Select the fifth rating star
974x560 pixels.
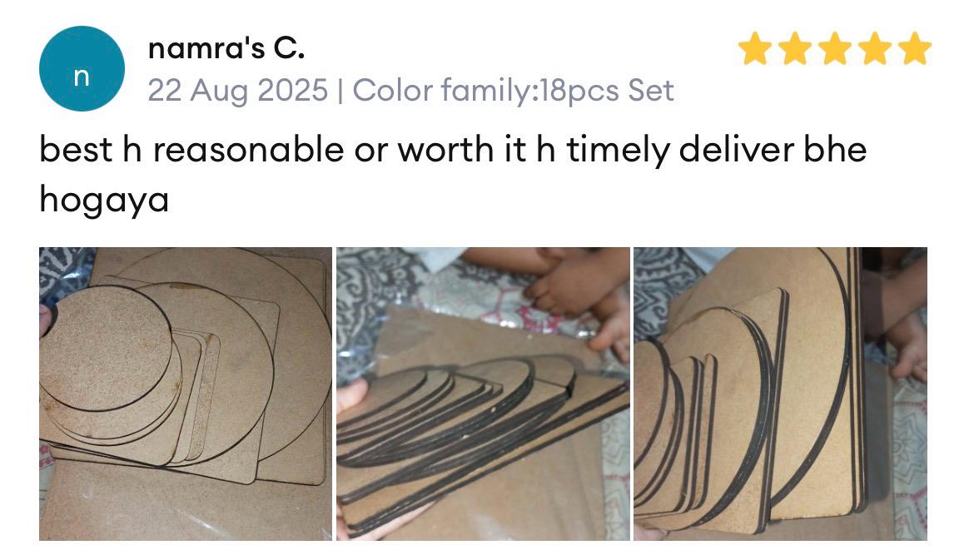pos(915,49)
